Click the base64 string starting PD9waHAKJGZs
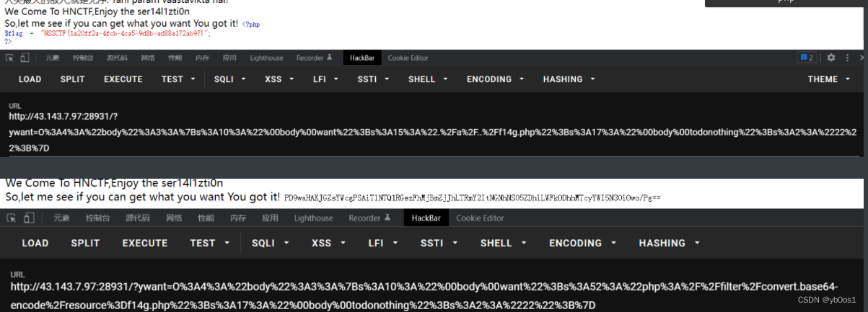868x312 pixels. [x=472, y=197]
